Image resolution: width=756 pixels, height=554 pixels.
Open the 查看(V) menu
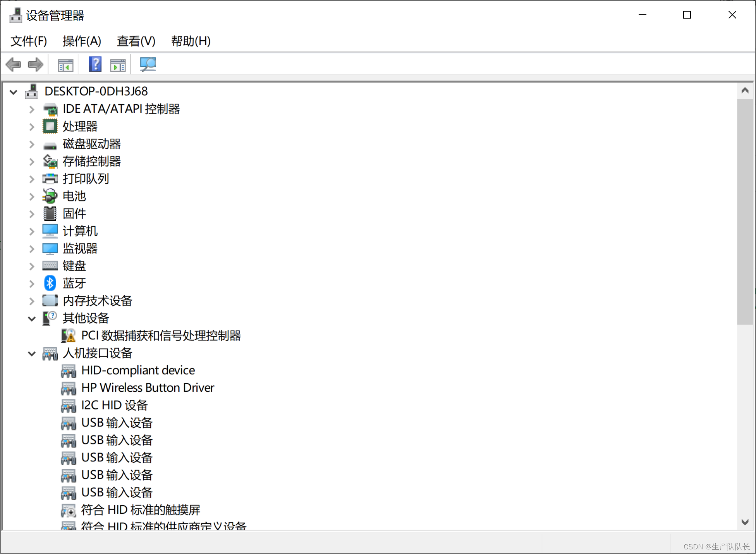point(136,41)
